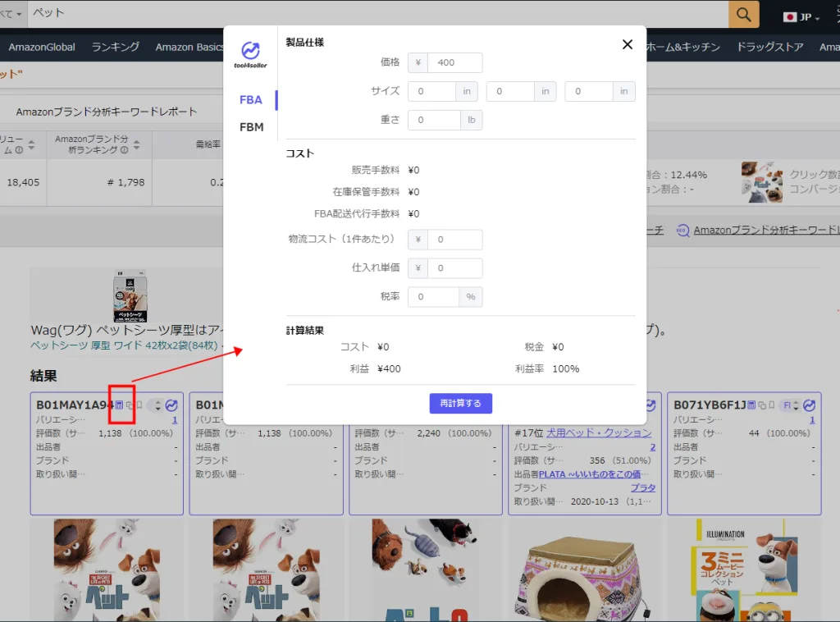Click the Amazonブランド分析ランキング info icon
Viewport: 840px width, 622px height.
pos(125,150)
